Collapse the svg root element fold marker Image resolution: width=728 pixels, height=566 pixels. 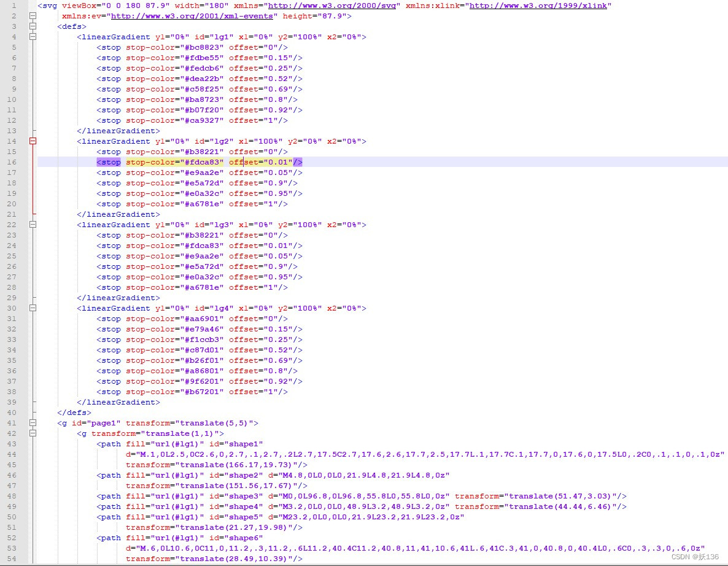(x=33, y=16)
